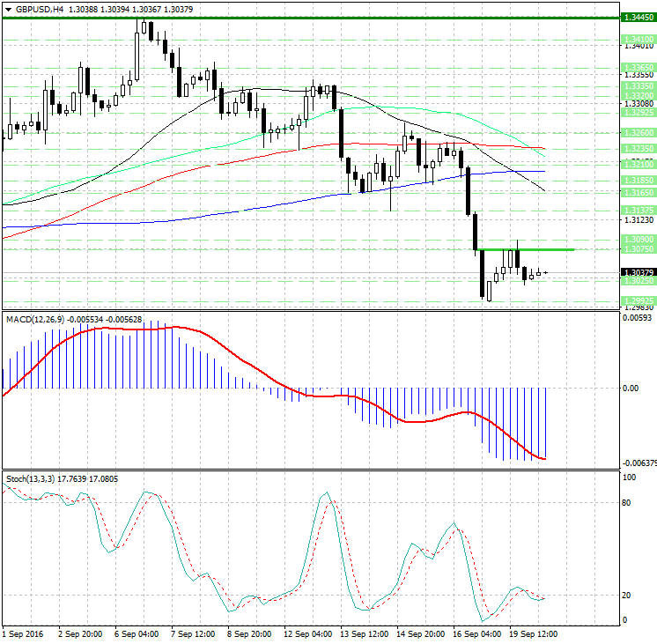Click the 1.29925 price level label
This screenshot has height=644, width=657.
639,301
